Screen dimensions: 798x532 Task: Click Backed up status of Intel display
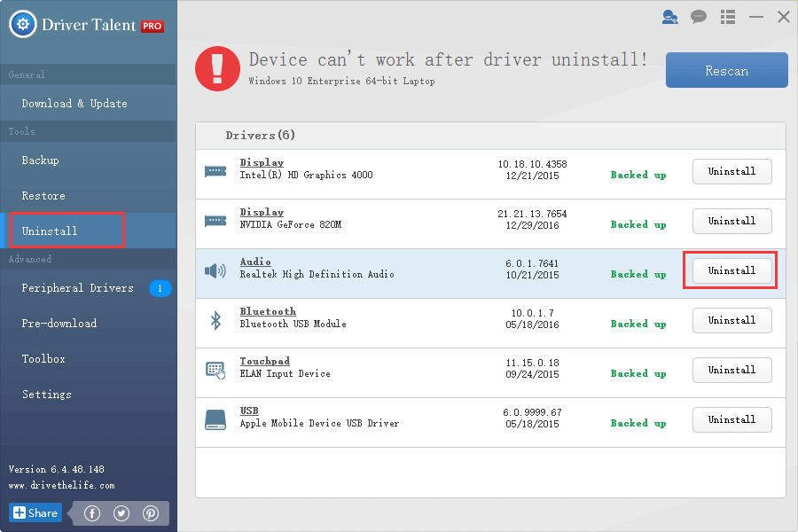(638, 176)
